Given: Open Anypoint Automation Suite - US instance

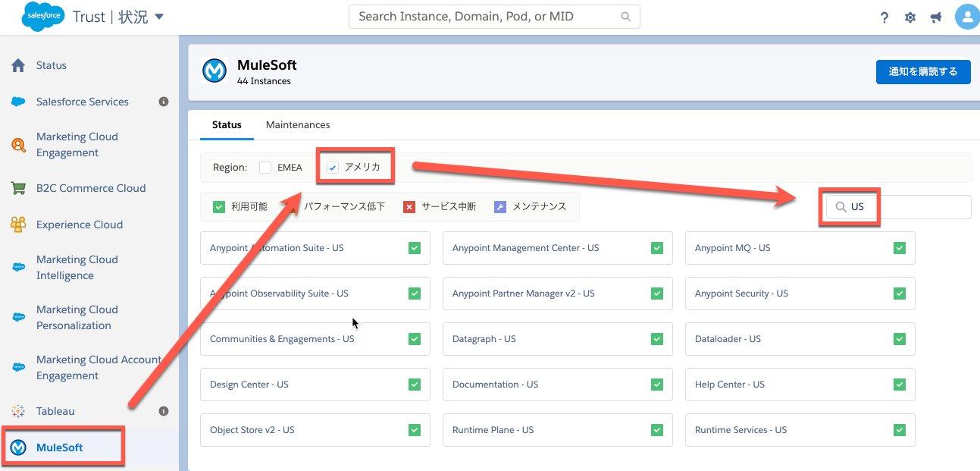Looking at the screenshot, I should [x=315, y=248].
